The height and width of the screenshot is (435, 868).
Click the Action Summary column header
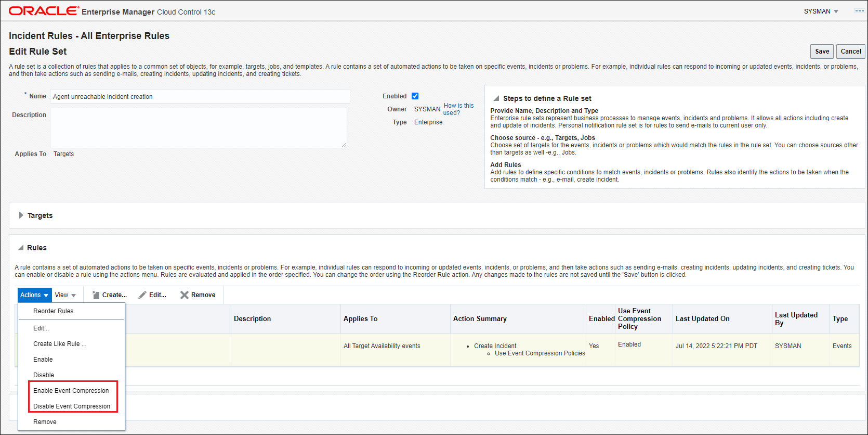(518, 319)
